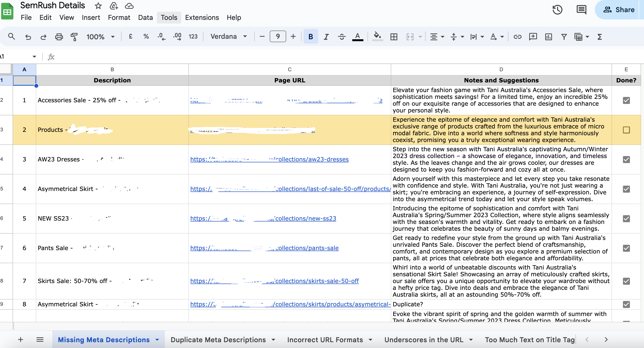Click the insert link icon
Image resolution: width=644 pixels, height=348 pixels.
[517, 37]
